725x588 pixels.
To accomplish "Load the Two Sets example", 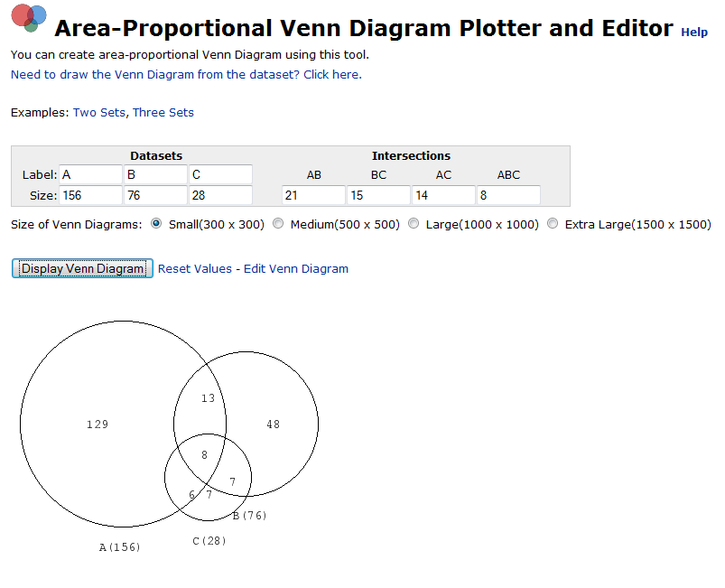I will (99, 112).
